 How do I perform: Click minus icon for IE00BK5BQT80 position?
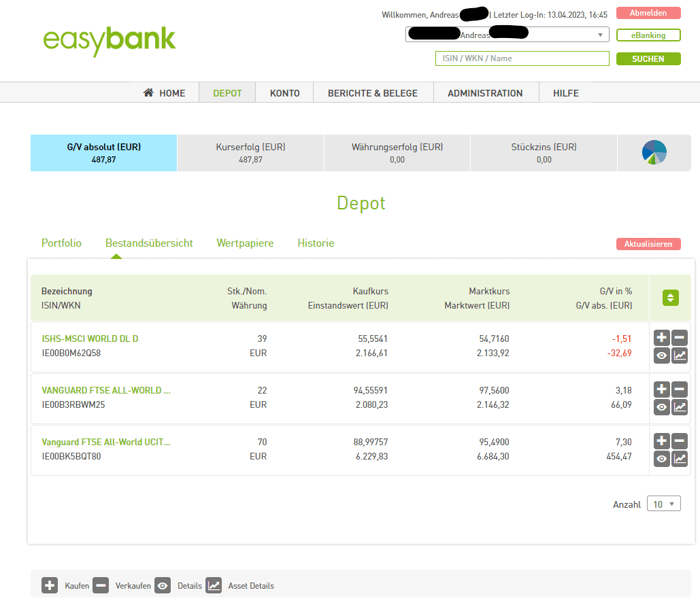click(x=680, y=441)
